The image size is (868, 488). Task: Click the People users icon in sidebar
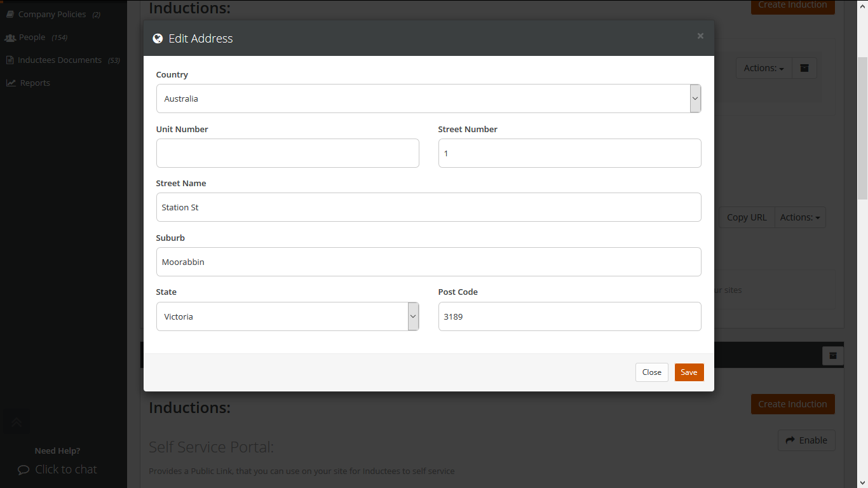pyautogui.click(x=10, y=37)
